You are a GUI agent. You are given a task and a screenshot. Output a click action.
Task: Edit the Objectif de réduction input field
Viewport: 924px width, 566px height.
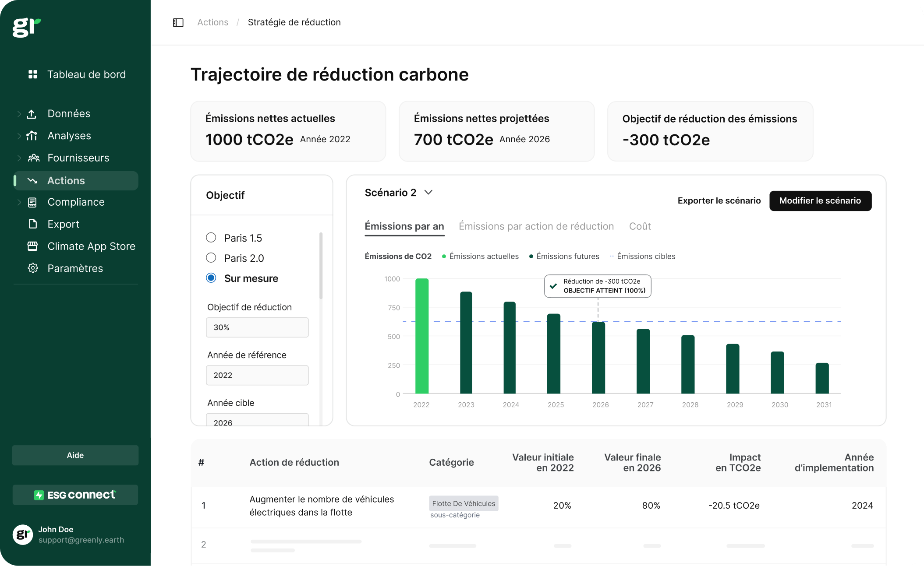click(257, 327)
